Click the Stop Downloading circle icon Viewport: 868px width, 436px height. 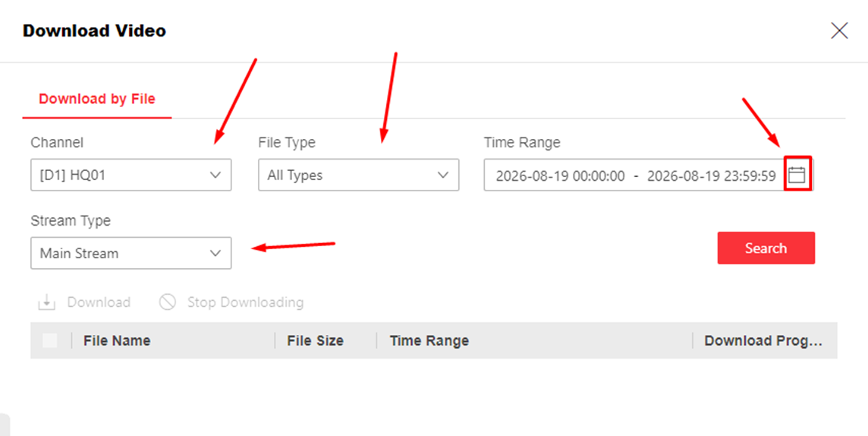(167, 302)
